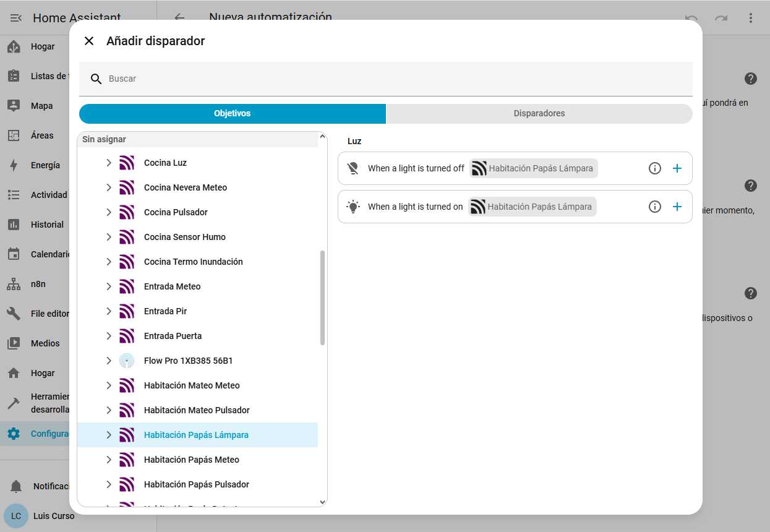Add the light turned on trigger
The width and height of the screenshot is (770, 532).
677,207
